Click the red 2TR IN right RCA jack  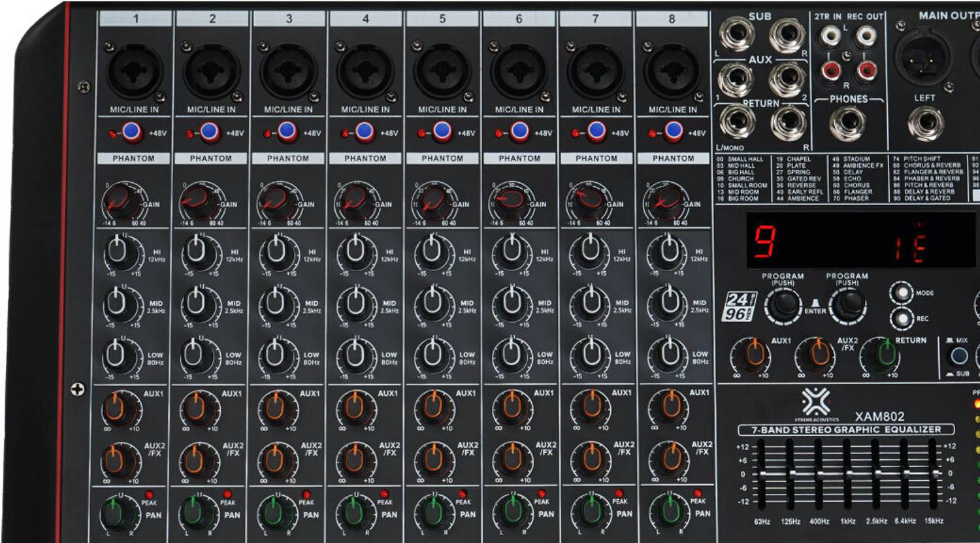(x=830, y=70)
